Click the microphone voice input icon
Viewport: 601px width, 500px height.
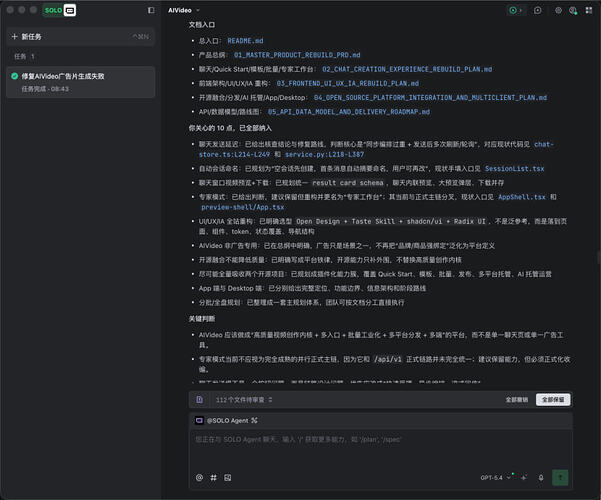pyautogui.click(x=541, y=478)
